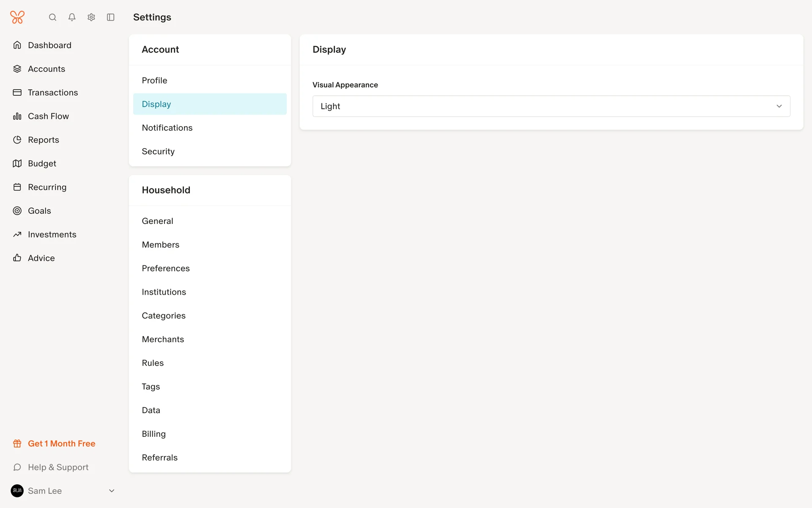This screenshot has height=508, width=812.
Task: Open Investments from sidebar
Action: click(52, 235)
